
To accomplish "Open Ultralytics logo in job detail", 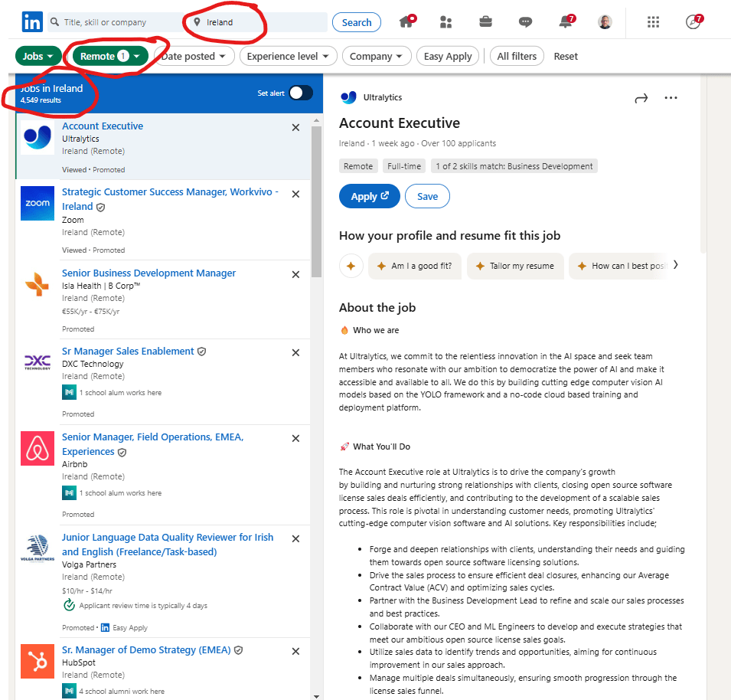I will pos(348,97).
